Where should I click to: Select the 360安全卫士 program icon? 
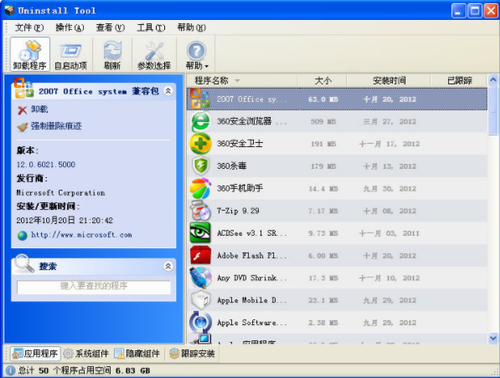(200, 144)
